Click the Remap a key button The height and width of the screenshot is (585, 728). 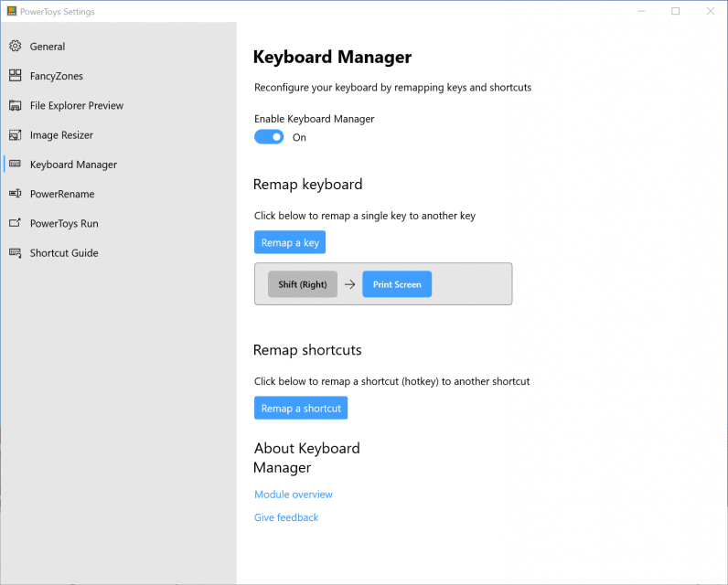click(290, 242)
